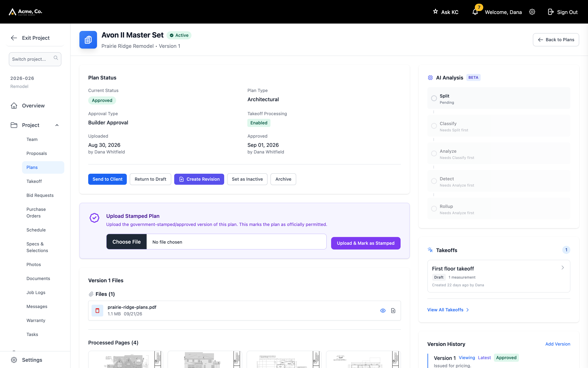Click the blue plan clipboard icon
Screen dimensions: 588x368
[x=88, y=40]
